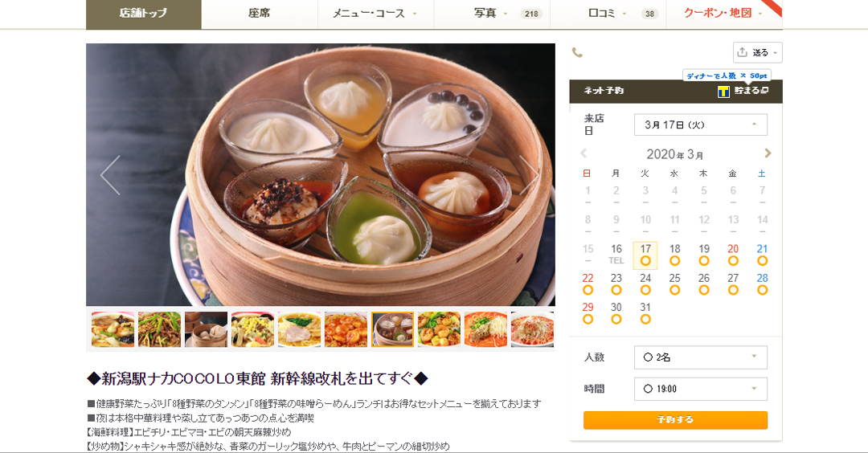Screen dimensions: 868x453
Task: Switch to the 座席 tab
Action: tap(260, 14)
